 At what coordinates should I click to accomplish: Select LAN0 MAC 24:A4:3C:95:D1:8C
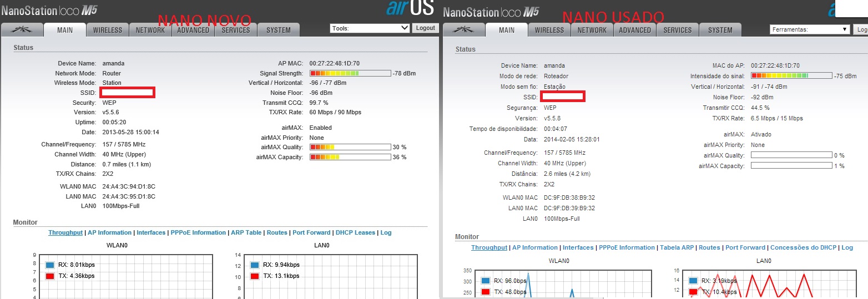click(x=129, y=196)
